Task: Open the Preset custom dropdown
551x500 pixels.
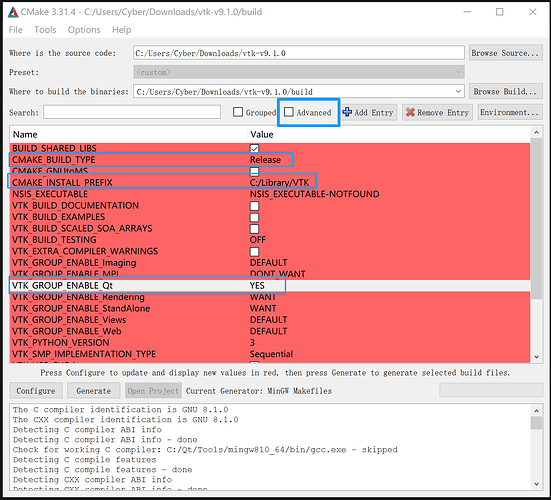Action: click(x=299, y=72)
